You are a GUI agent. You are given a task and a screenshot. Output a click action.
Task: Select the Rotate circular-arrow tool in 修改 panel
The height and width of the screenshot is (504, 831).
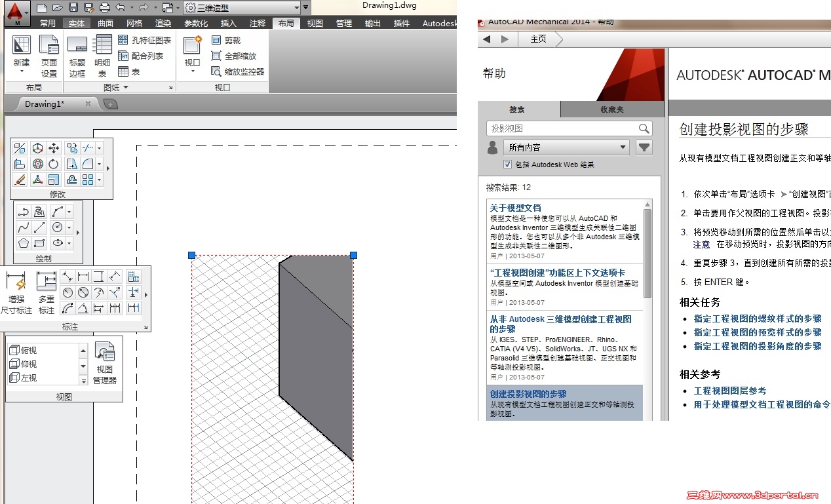[x=54, y=164]
